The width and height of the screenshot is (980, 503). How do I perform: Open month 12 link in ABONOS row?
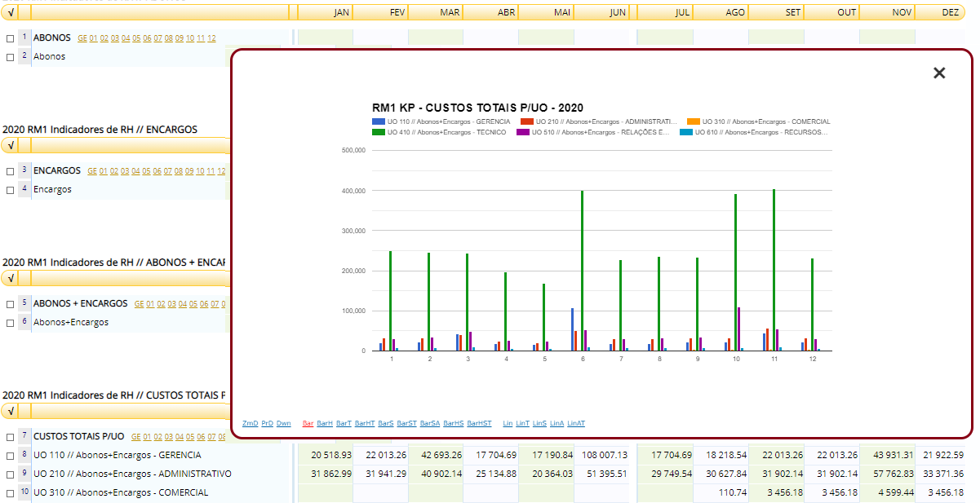[211, 38]
